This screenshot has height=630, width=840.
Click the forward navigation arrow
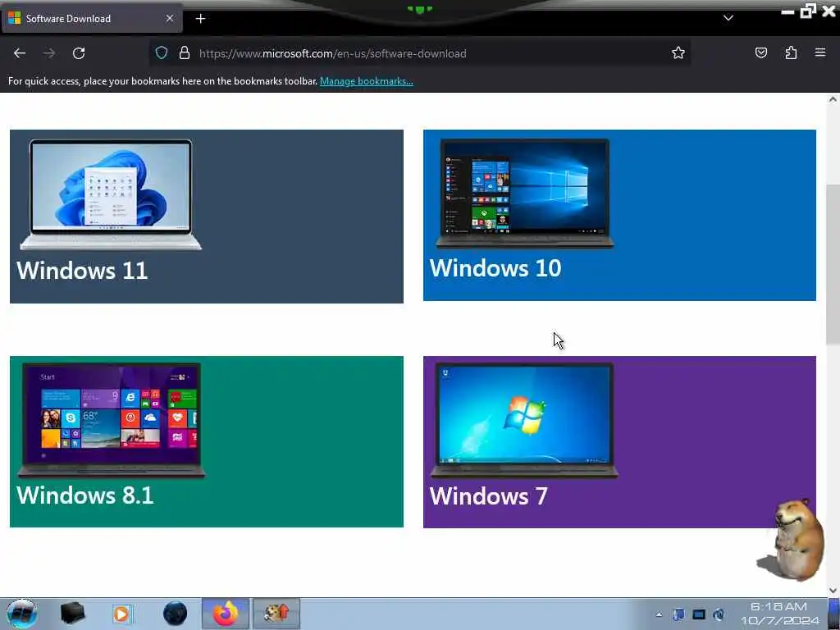pyautogui.click(x=49, y=53)
